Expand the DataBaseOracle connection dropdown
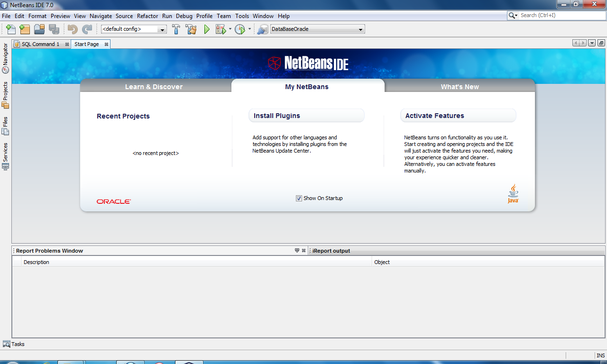Image resolution: width=607 pixels, height=364 pixels. [x=361, y=29]
